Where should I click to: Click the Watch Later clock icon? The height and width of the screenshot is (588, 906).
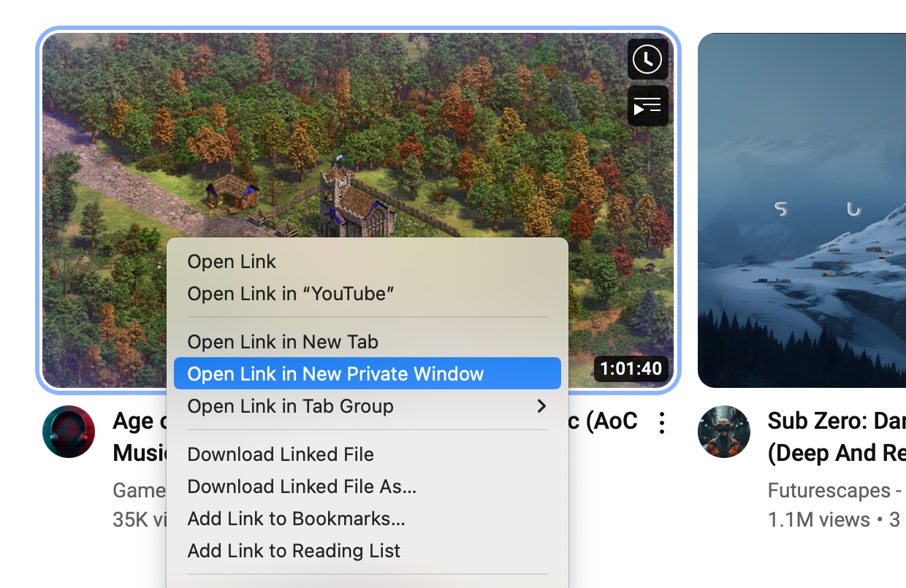coord(647,59)
